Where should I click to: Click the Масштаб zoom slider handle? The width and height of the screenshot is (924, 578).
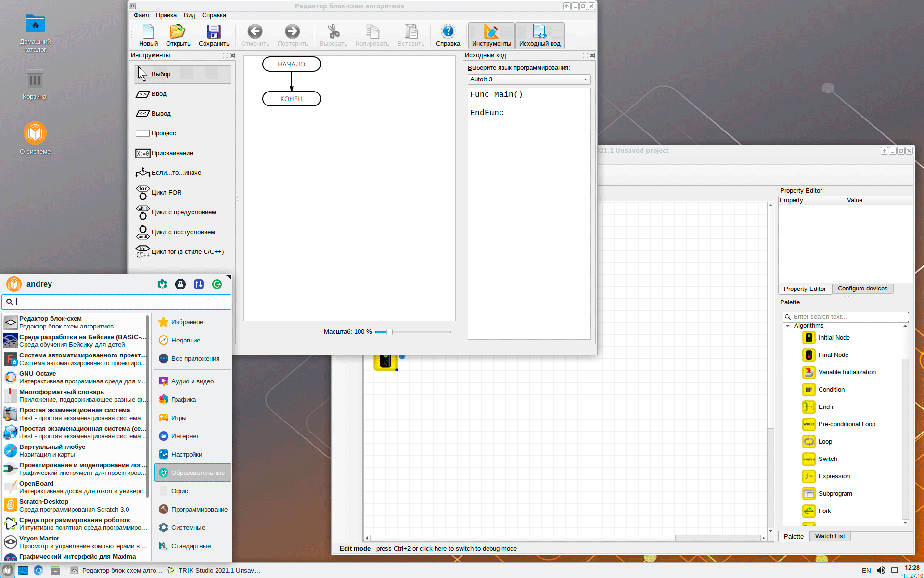pyautogui.click(x=389, y=332)
